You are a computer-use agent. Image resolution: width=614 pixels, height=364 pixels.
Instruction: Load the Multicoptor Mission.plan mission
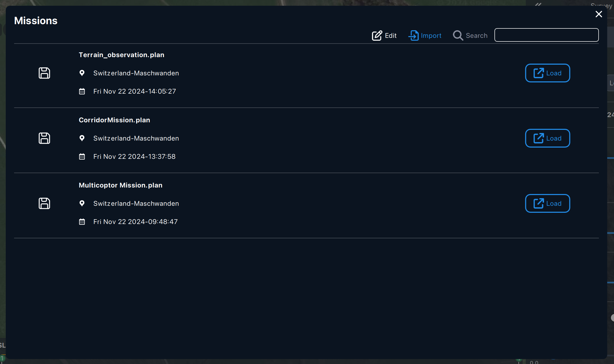click(x=547, y=203)
